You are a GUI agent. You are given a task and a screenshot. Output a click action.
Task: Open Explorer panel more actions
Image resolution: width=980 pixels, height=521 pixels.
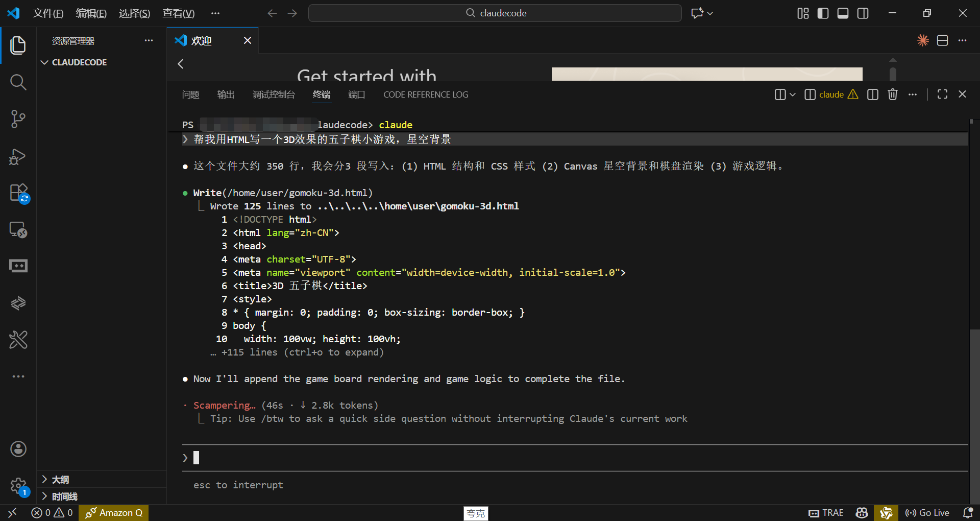(x=149, y=40)
